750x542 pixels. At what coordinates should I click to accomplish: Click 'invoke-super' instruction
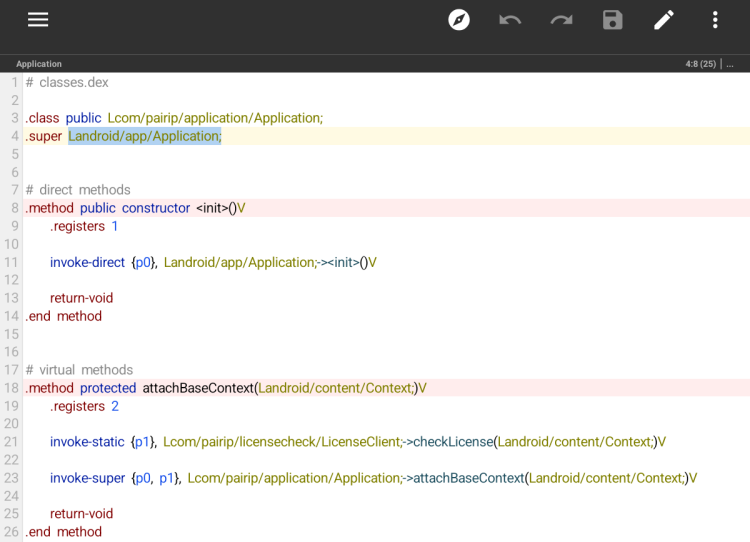coord(87,478)
